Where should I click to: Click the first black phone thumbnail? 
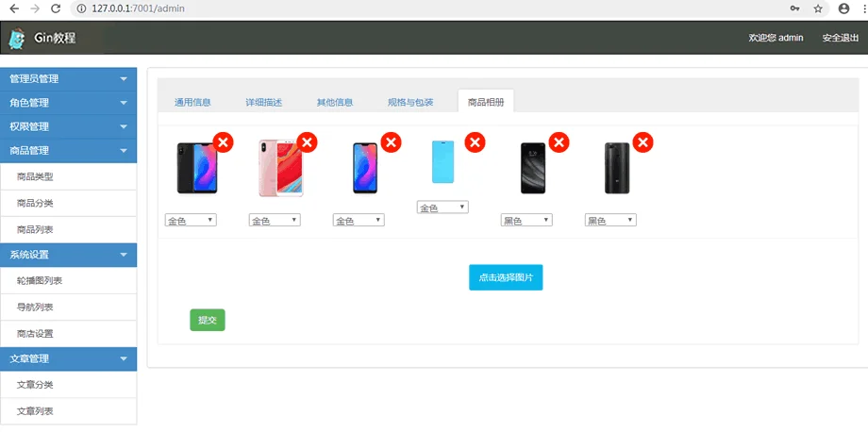197,168
